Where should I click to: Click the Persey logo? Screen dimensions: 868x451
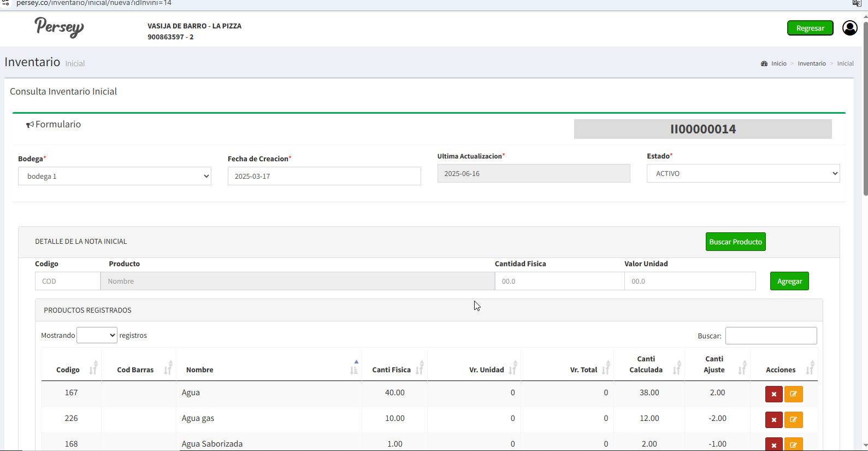[x=59, y=27]
